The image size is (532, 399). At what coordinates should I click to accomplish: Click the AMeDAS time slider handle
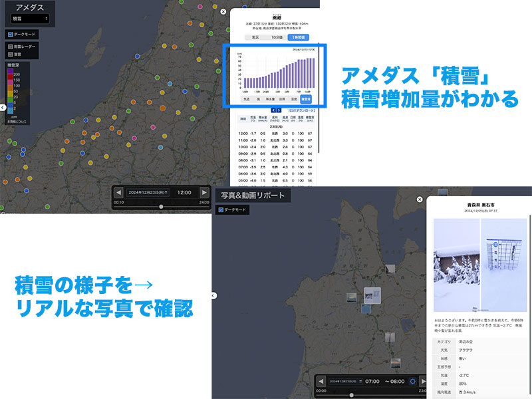(161, 207)
